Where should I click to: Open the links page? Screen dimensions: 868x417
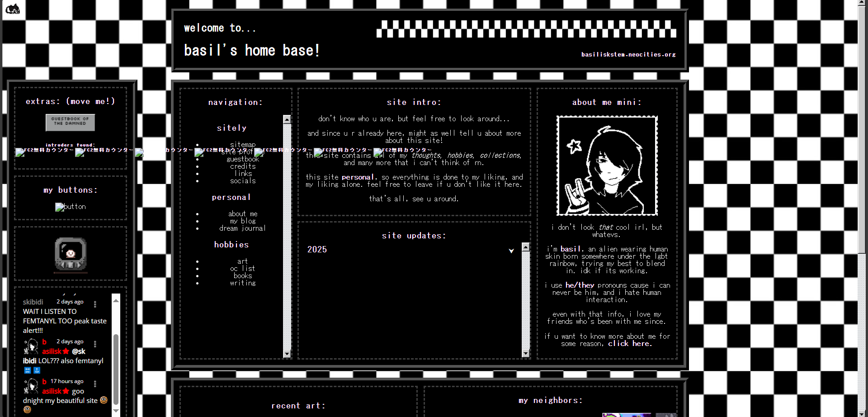(243, 174)
